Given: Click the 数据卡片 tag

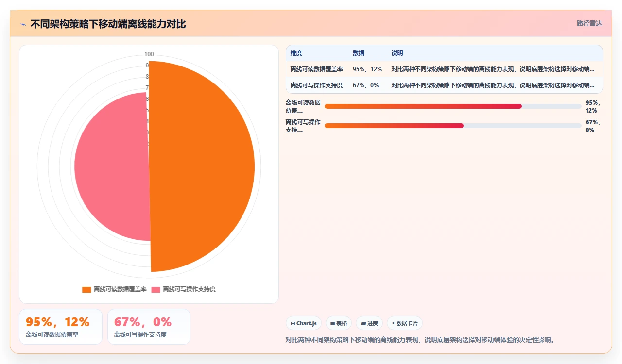Looking at the screenshot, I should [405, 323].
